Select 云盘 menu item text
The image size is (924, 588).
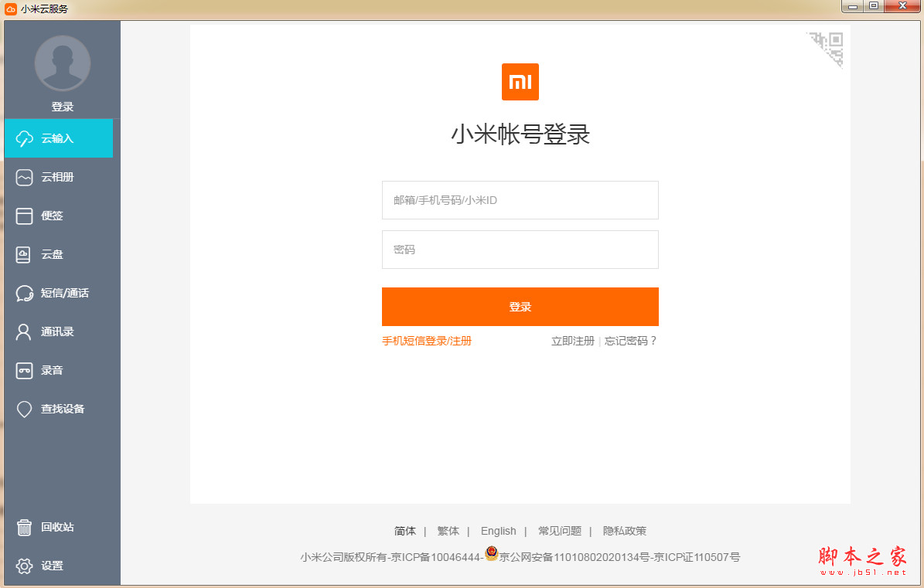pyautogui.click(x=52, y=254)
